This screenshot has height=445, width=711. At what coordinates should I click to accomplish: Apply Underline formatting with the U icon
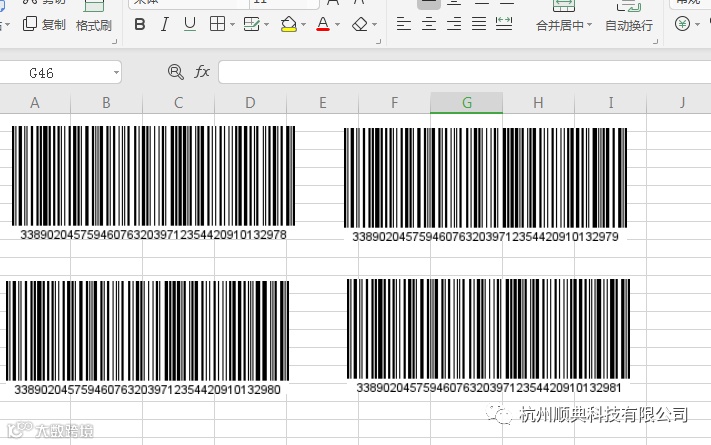pos(190,24)
